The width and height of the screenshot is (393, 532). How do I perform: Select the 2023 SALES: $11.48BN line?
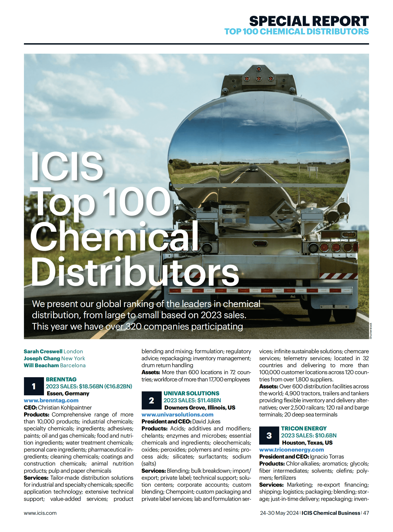click(192, 400)
